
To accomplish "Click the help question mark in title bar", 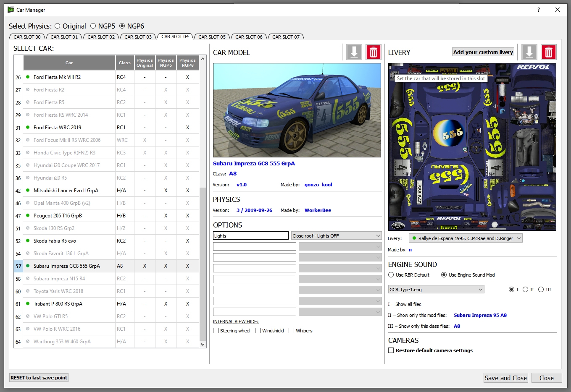I will point(539,10).
